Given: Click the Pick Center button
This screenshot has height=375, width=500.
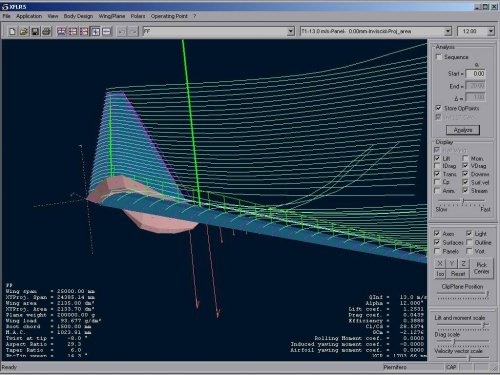Looking at the screenshot, I should (481, 268).
